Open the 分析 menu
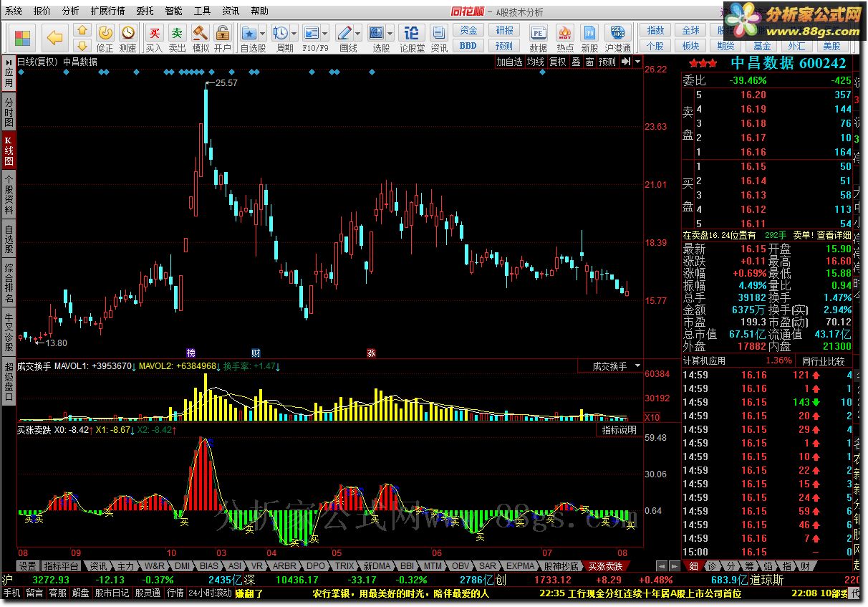 pos(70,11)
